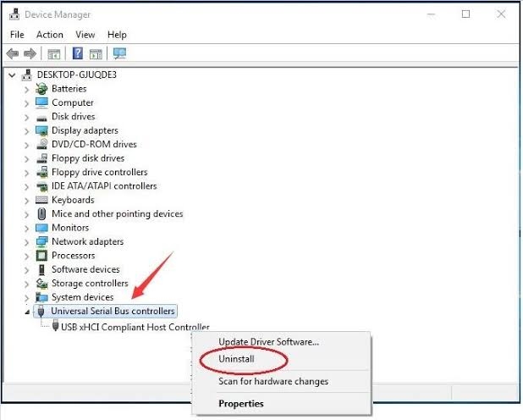This screenshot has height=420, width=523.
Task: Collapse the DESKTOP-GJUQDE3 root node
Action: [x=12, y=75]
